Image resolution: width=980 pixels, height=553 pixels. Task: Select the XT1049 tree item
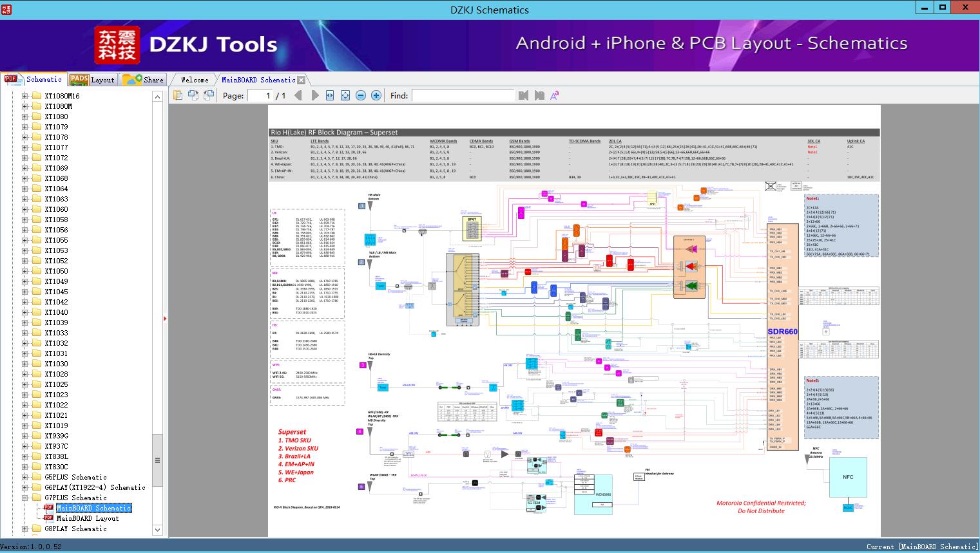pos(56,281)
